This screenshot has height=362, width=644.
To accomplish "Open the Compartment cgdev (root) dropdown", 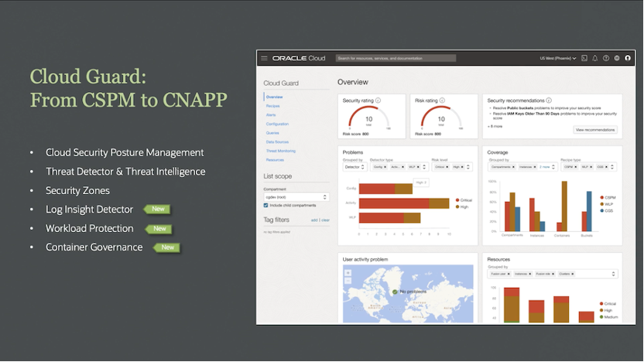I will [296, 197].
